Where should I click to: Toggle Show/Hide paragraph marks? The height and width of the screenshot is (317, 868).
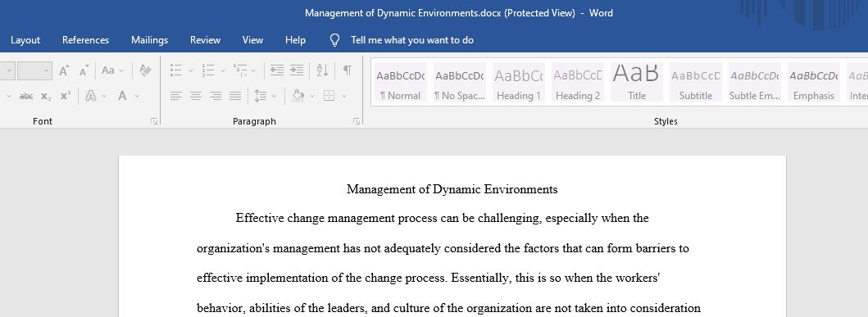[x=347, y=70]
